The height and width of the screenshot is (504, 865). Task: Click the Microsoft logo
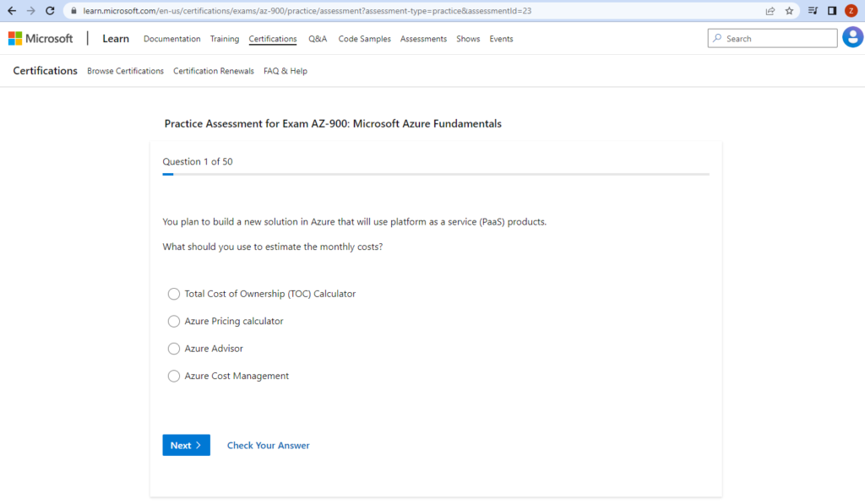pyautogui.click(x=41, y=38)
